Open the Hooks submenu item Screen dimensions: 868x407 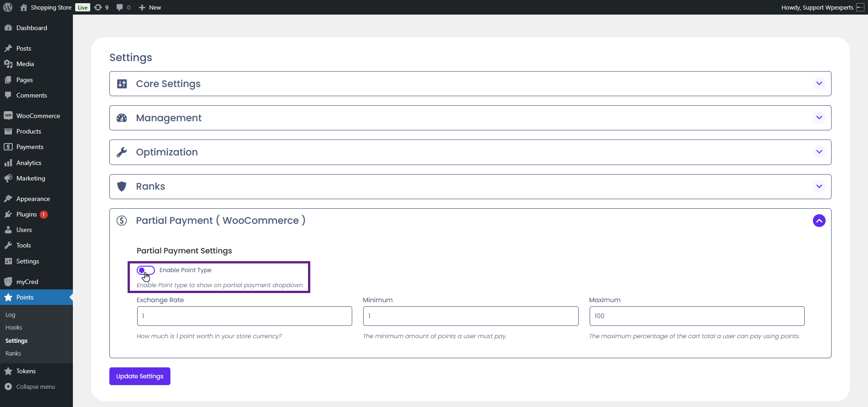(14, 328)
